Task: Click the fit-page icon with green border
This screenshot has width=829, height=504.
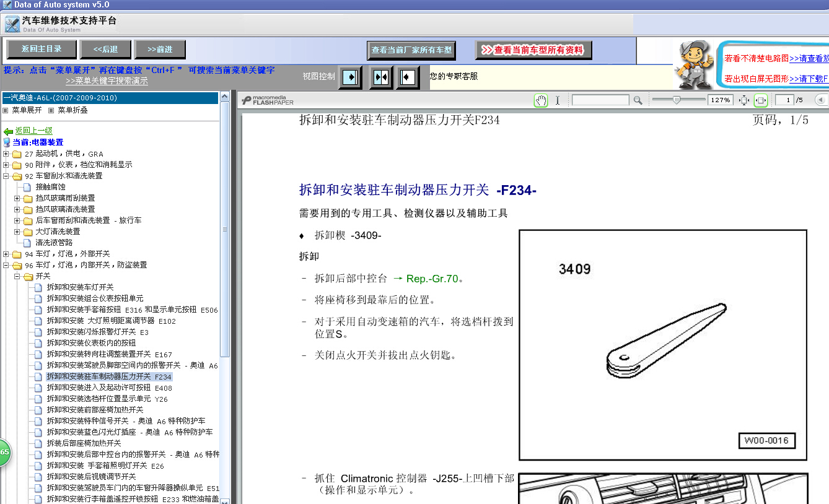Action: pos(760,100)
